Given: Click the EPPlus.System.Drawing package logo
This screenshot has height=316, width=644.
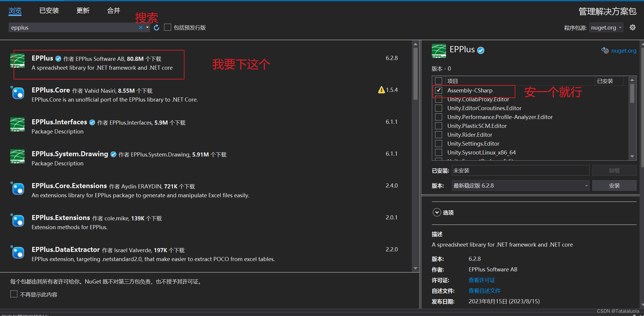Looking at the screenshot, I should [17, 157].
